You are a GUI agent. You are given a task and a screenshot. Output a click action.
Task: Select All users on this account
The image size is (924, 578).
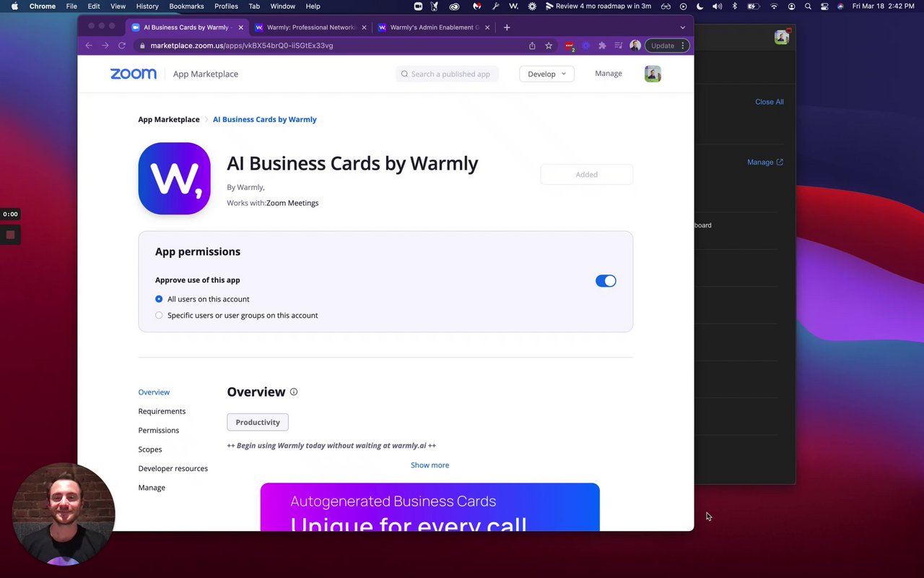159,299
